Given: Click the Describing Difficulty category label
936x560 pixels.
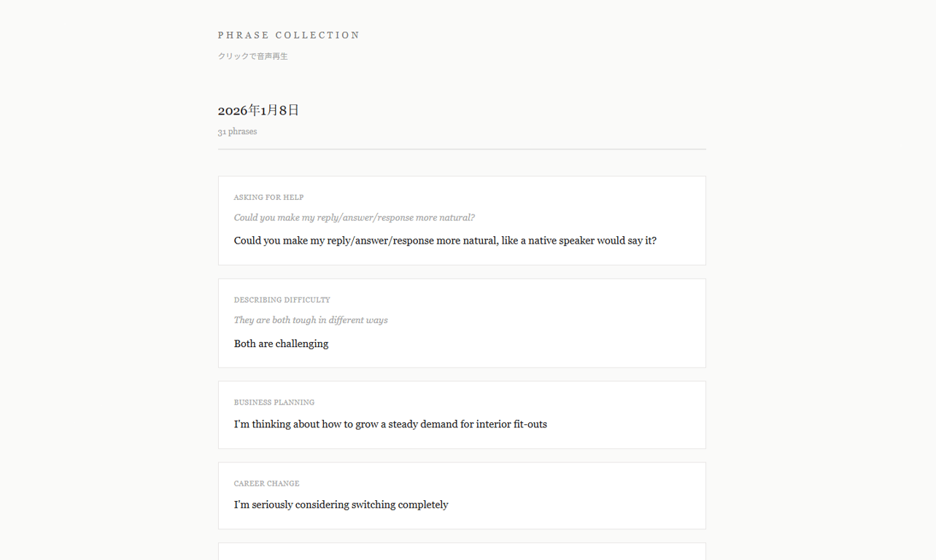Looking at the screenshot, I should coord(282,300).
